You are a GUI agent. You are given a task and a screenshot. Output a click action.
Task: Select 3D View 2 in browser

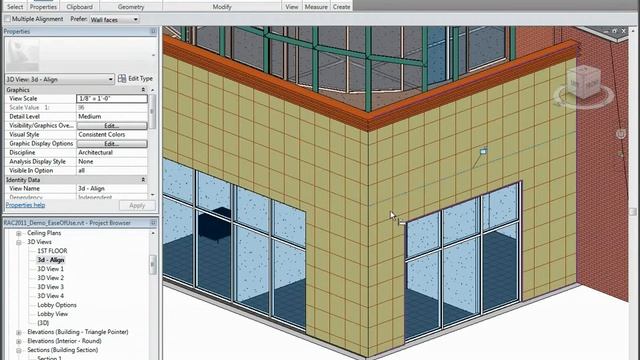tap(50, 278)
